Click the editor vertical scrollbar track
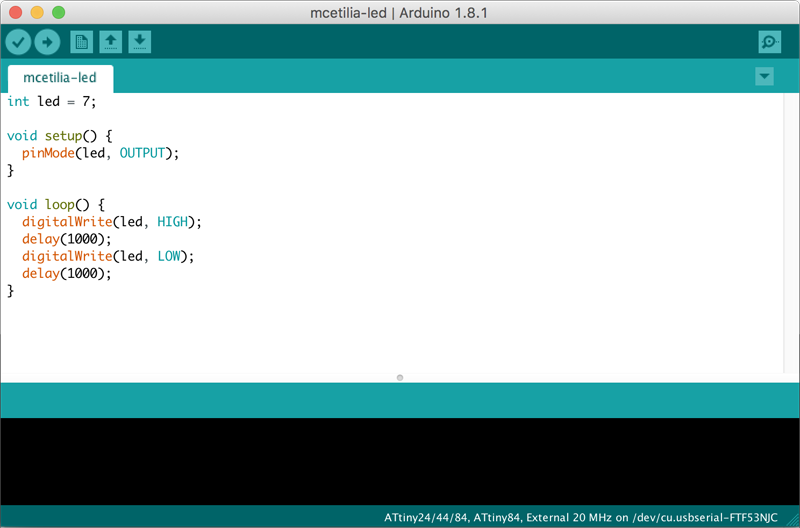Screen dimensions: 800x528 click(x=791, y=233)
